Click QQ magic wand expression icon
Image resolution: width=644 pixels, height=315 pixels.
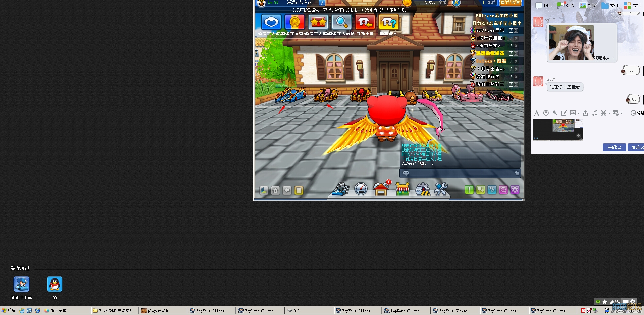[x=555, y=113]
